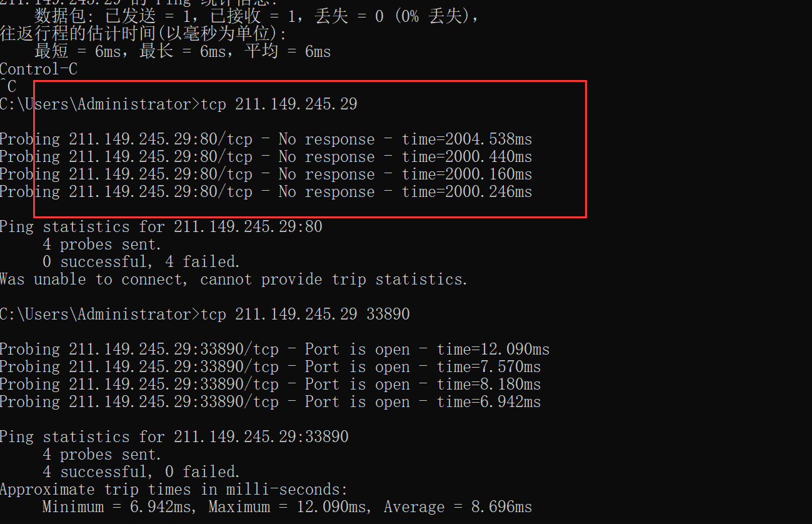Viewport: 812px width, 524px height.
Task: Click the "4 successful, 0 failed." line
Action: tap(141, 471)
